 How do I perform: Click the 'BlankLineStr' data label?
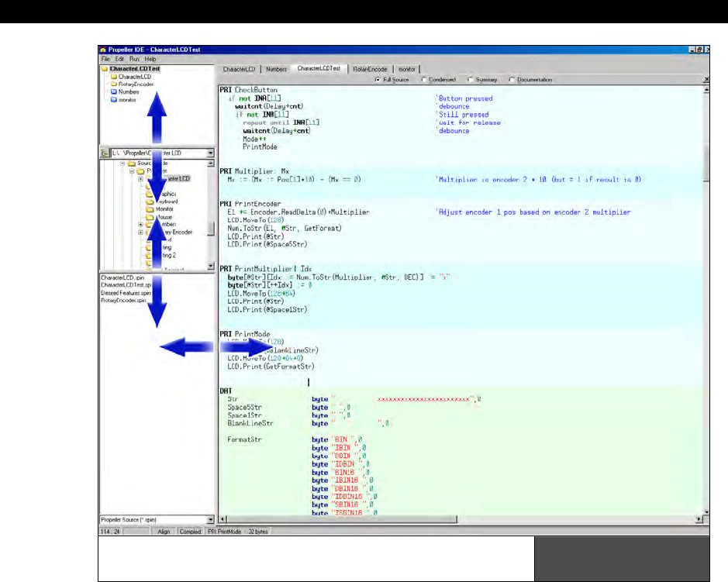250,423
